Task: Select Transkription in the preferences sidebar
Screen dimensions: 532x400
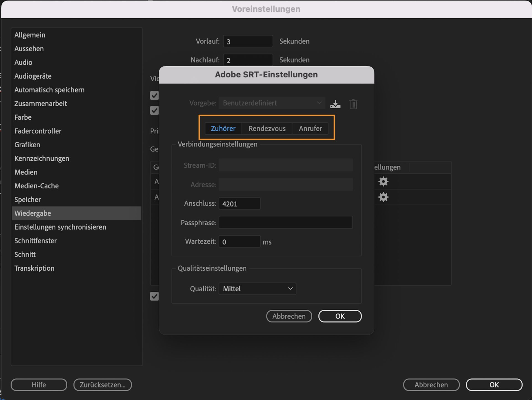Action: pos(34,268)
